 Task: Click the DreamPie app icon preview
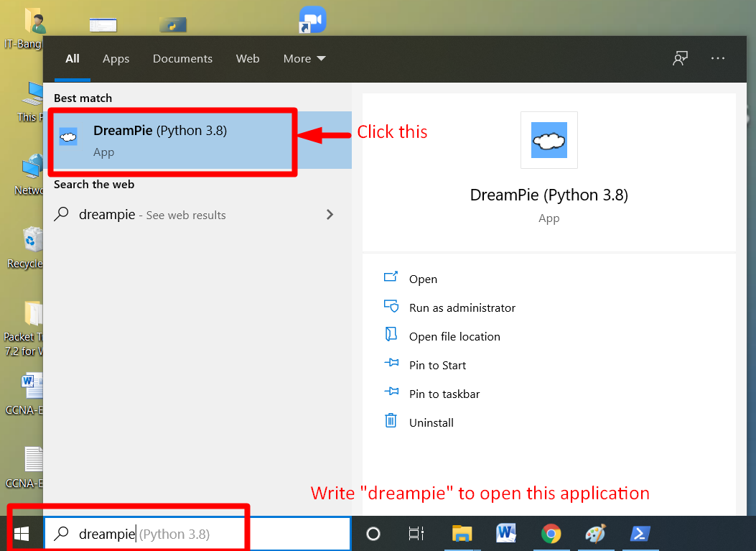click(x=549, y=139)
